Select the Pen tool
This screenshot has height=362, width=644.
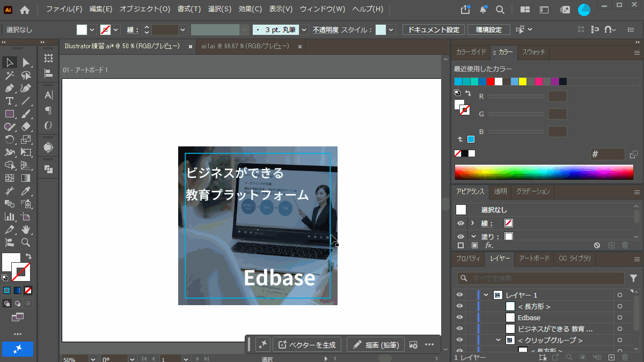(10, 88)
